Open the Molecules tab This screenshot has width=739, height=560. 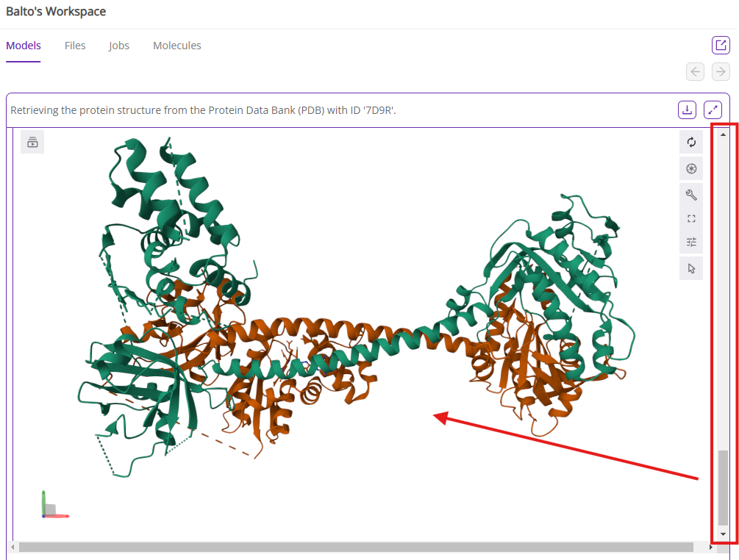(x=177, y=46)
